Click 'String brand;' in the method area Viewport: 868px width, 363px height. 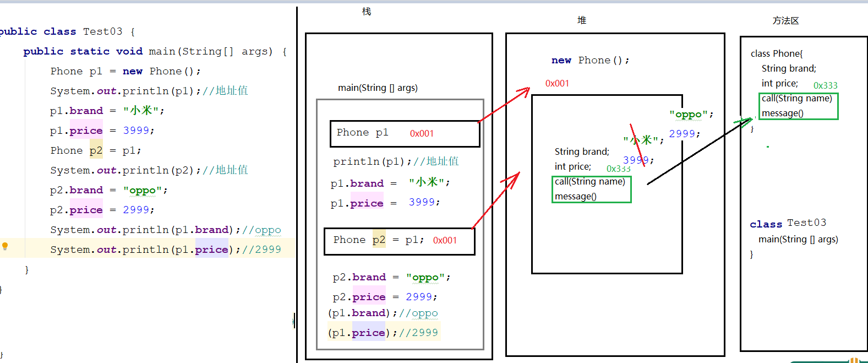click(789, 68)
